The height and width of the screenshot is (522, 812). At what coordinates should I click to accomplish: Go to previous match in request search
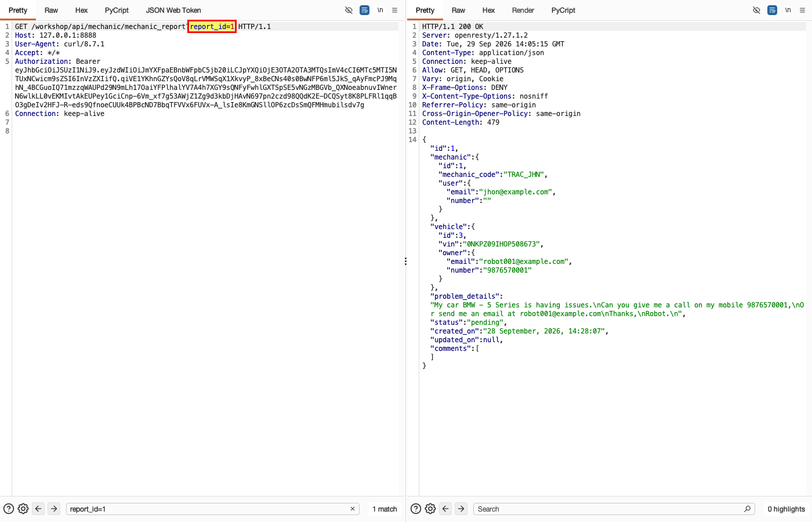38,509
